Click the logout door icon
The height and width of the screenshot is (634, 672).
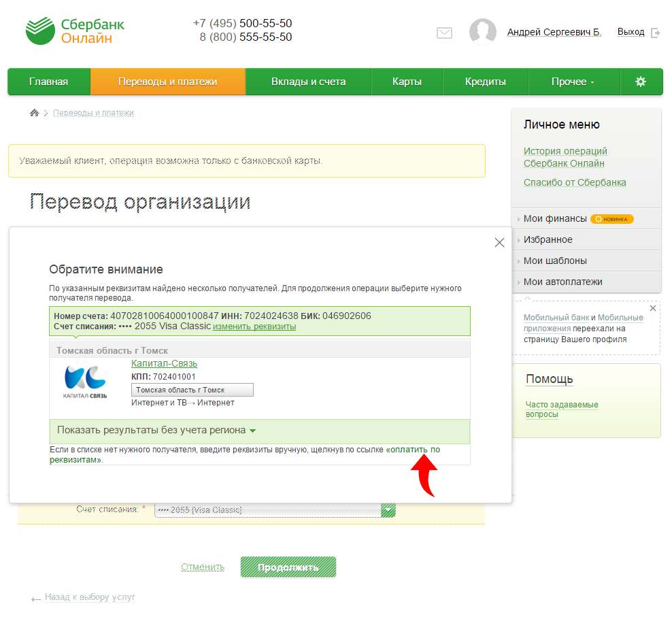click(x=655, y=33)
